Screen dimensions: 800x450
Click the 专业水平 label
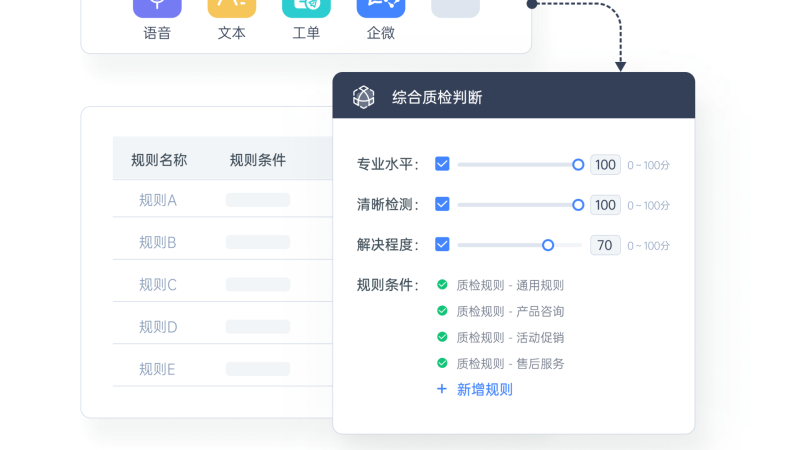pyautogui.click(x=388, y=164)
